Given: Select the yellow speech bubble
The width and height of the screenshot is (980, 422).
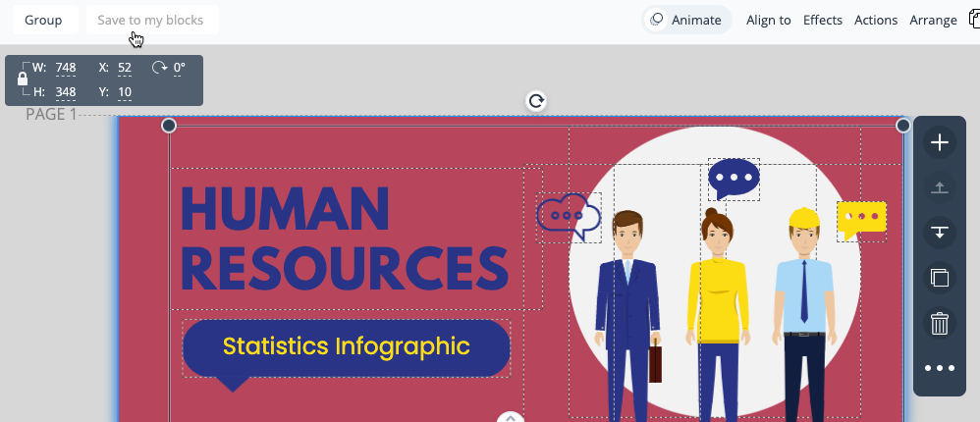Looking at the screenshot, I should (x=861, y=221).
